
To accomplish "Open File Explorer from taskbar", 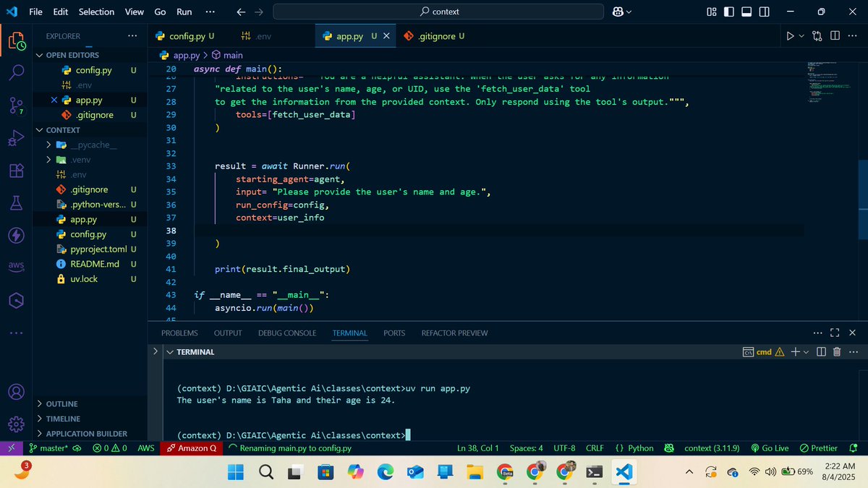I will 474,472.
